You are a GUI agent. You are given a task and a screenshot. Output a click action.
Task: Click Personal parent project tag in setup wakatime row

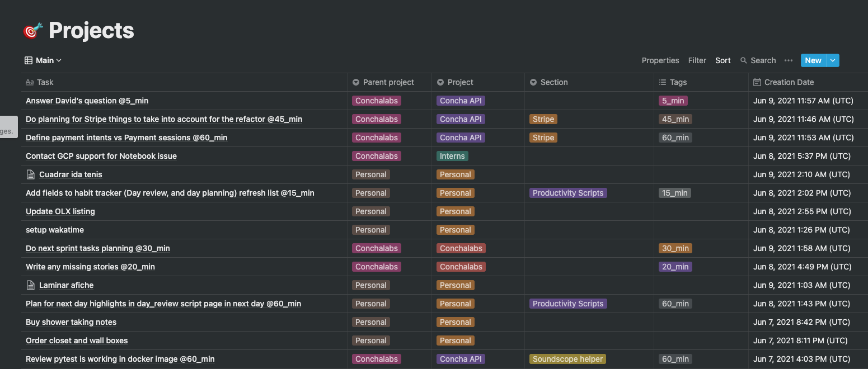(371, 230)
